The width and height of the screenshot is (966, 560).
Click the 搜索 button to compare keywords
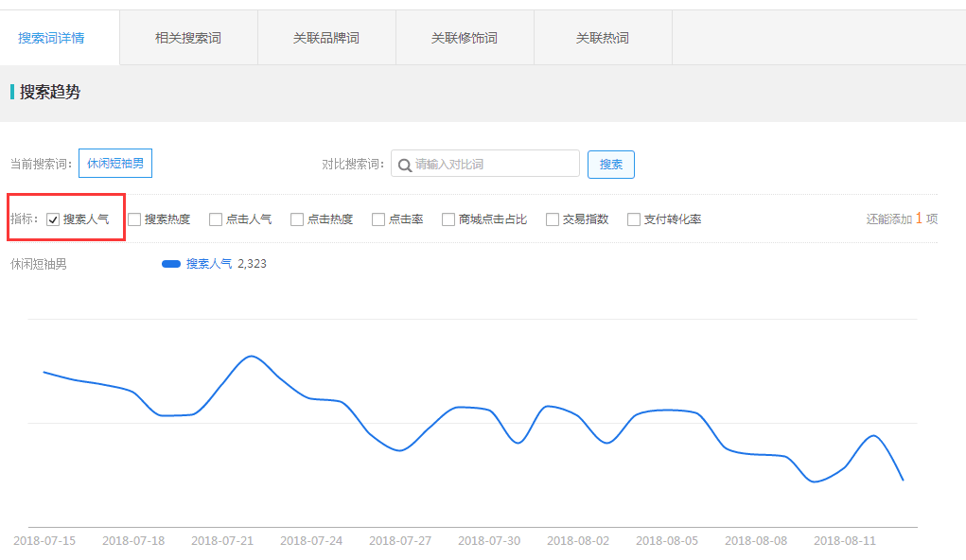[x=610, y=164]
